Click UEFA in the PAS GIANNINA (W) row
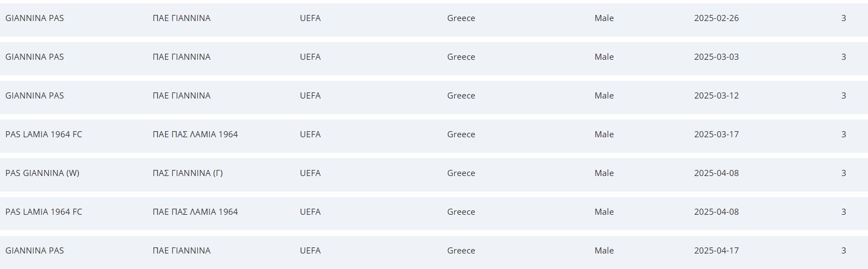 pos(310,173)
